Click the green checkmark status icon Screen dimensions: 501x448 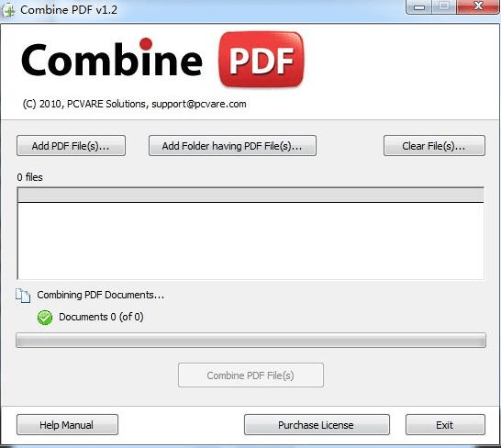45,318
